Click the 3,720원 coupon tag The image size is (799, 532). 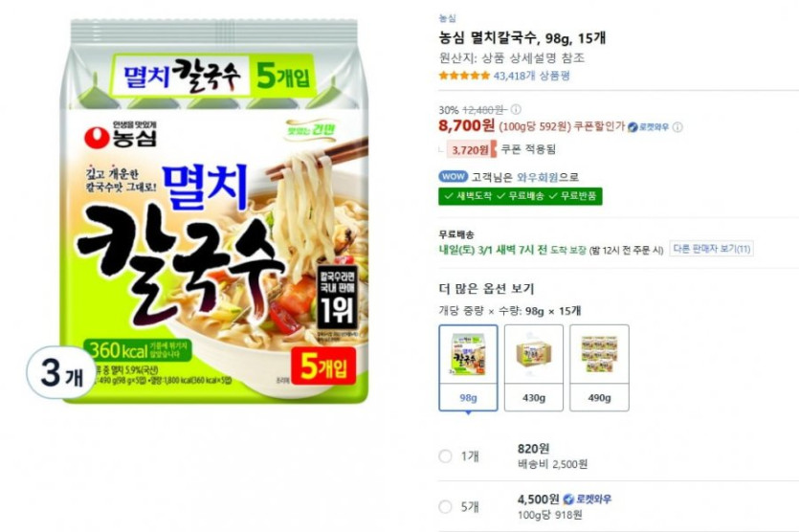pos(472,150)
